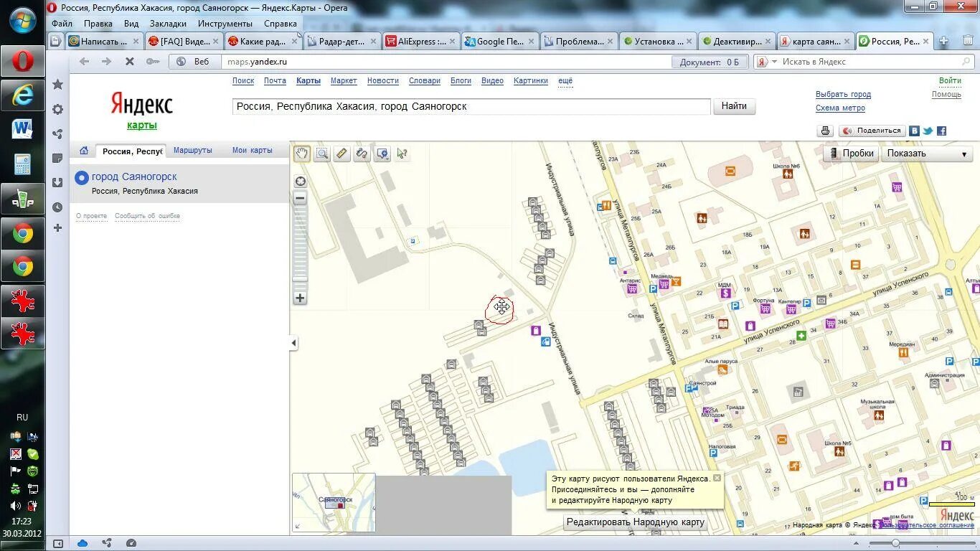Click the map zoom level slider handle
Screen dimensions: 980x551
301,280
